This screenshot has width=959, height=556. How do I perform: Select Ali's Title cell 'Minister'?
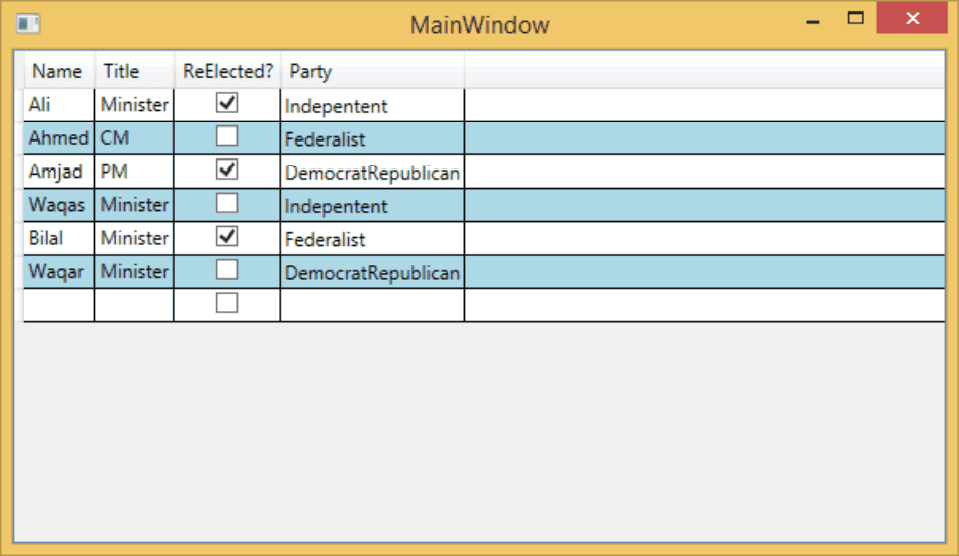pyautogui.click(x=135, y=105)
